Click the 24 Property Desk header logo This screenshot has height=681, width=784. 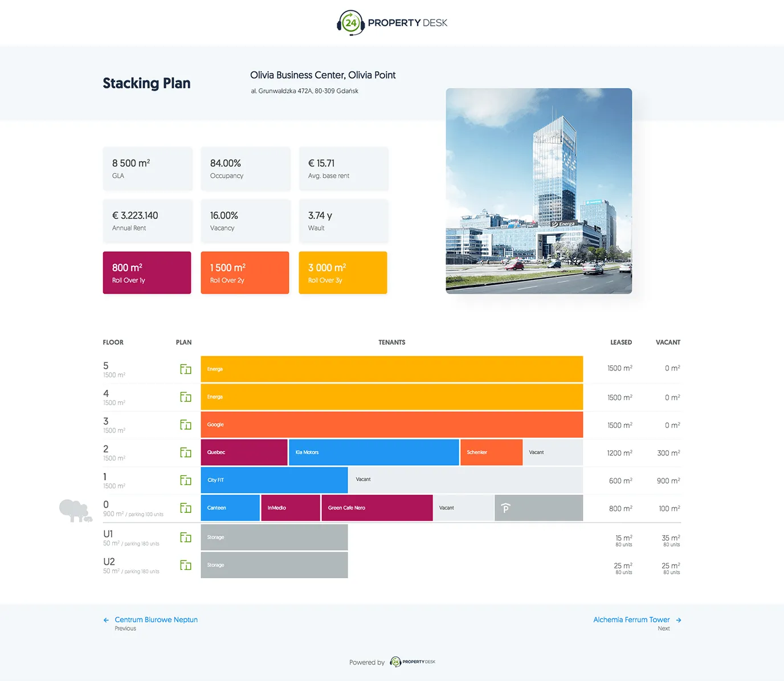pyautogui.click(x=392, y=23)
